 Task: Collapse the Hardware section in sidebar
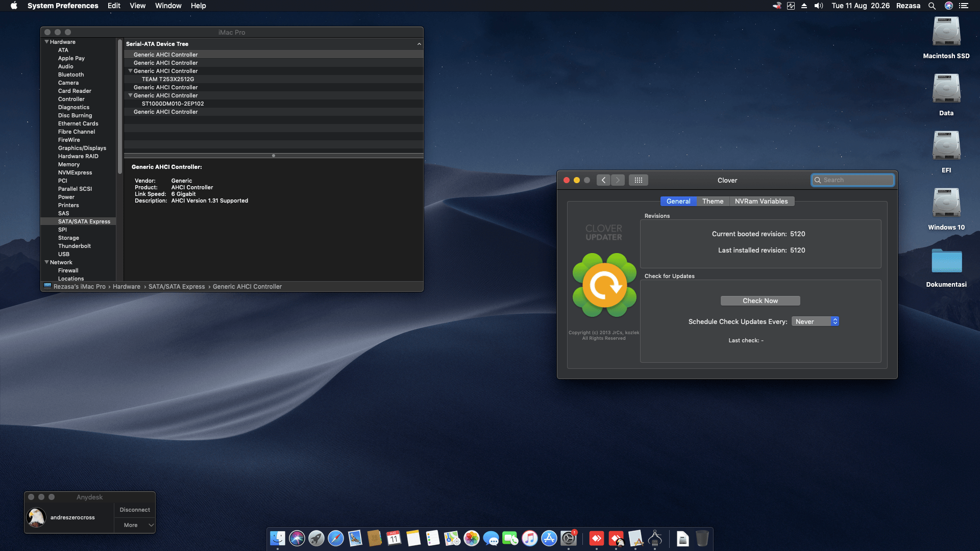pyautogui.click(x=46, y=42)
